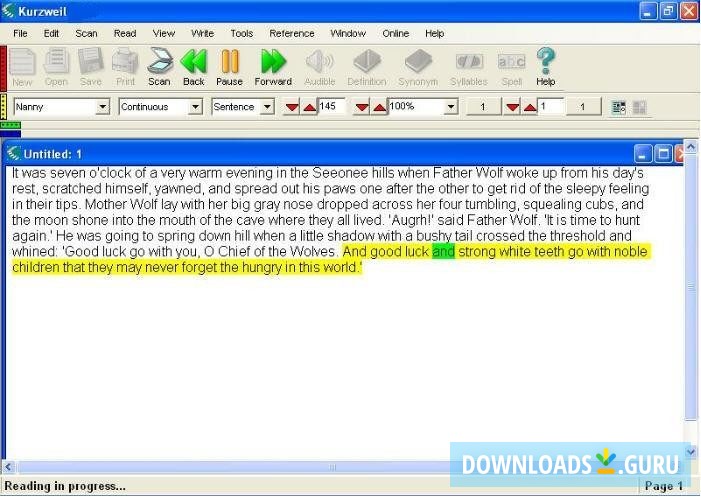The image size is (701, 497).
Task: Open the Write menu
Action: coord(203,34)
